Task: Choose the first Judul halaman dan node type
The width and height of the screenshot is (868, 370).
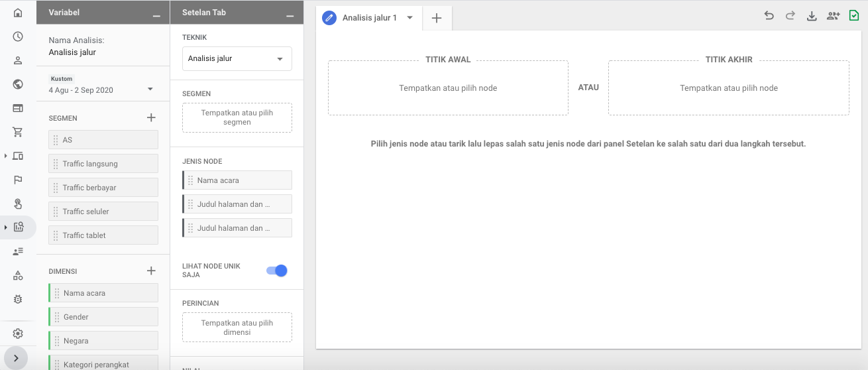Action: pyautogui.click(x=237, y=204)
